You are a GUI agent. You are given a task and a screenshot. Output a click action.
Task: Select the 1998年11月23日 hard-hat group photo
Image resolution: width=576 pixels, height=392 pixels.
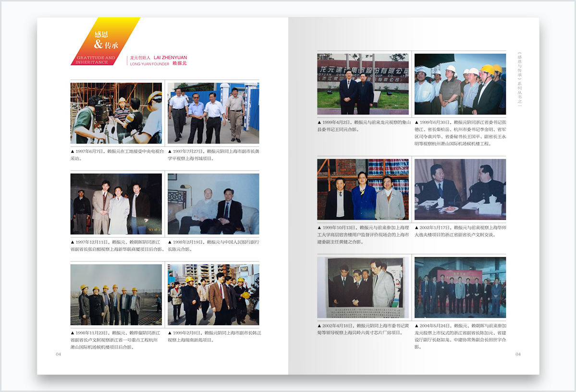pyautogui.click(x=116, y=294)
